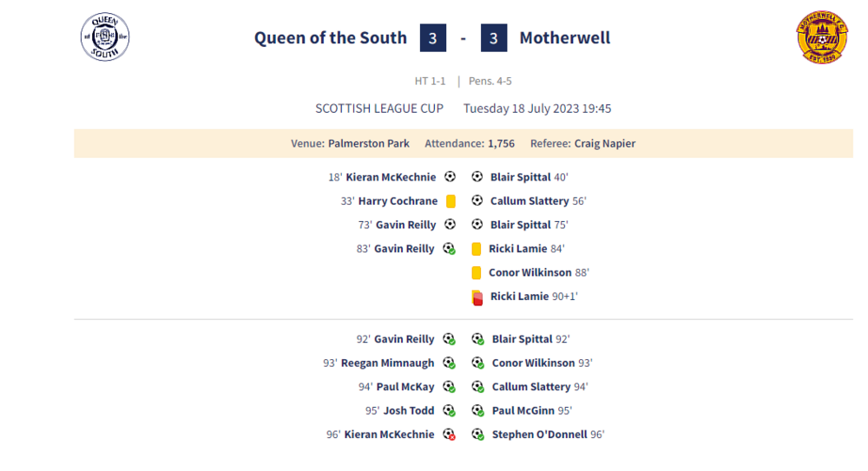868x471 pixels.
Task: Click goal icon beside Callum Slattery 56'
Action: [x=477, y=201]
